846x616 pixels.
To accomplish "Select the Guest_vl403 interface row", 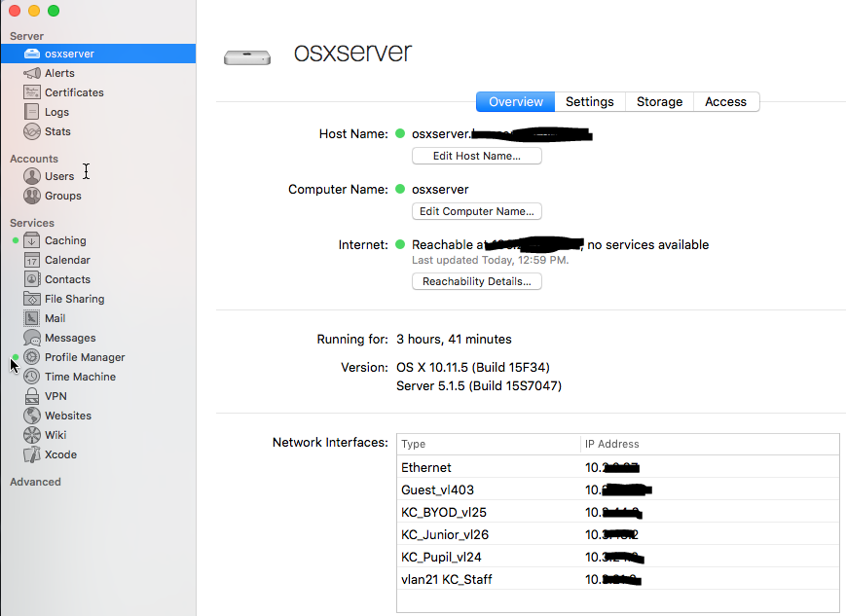I will point(618,489).
